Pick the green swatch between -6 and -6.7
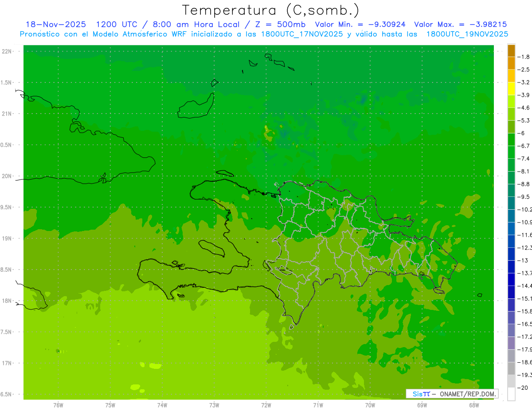Screen dimensions: 532x411 (511, 139)
